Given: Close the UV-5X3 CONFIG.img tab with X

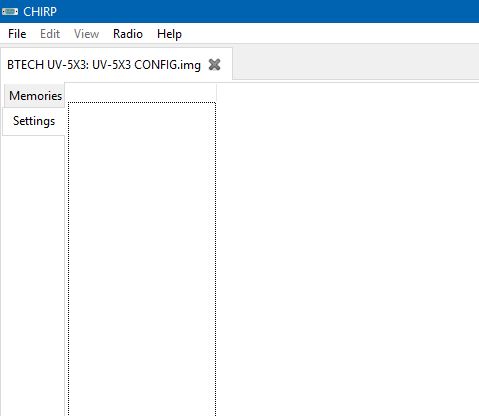Looking at the screenshot, I should [x=214, y=65].
